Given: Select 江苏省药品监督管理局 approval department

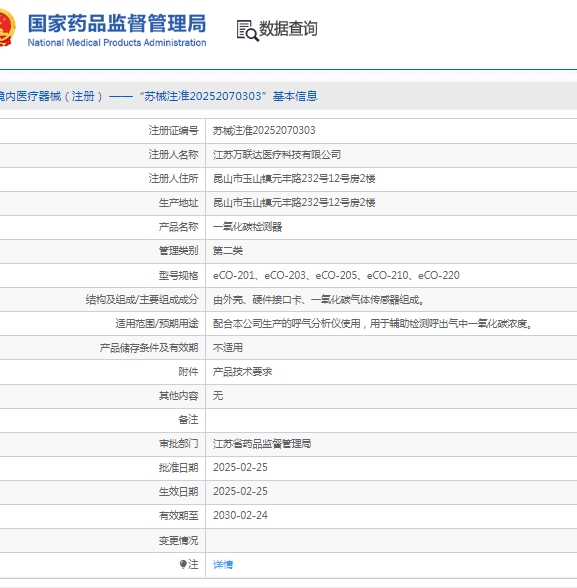Looking at the screenshot, I should click(x=262, y=444).
